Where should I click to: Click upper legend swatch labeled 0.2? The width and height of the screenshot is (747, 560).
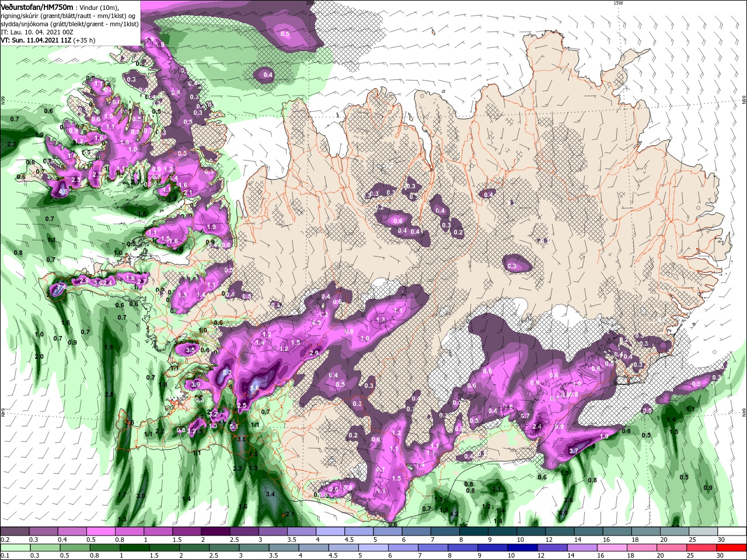pos(14,532)
